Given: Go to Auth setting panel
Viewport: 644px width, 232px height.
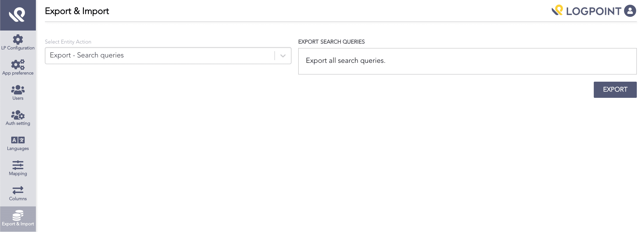Looking at the screenshot, I should click(x=18, y=118).
